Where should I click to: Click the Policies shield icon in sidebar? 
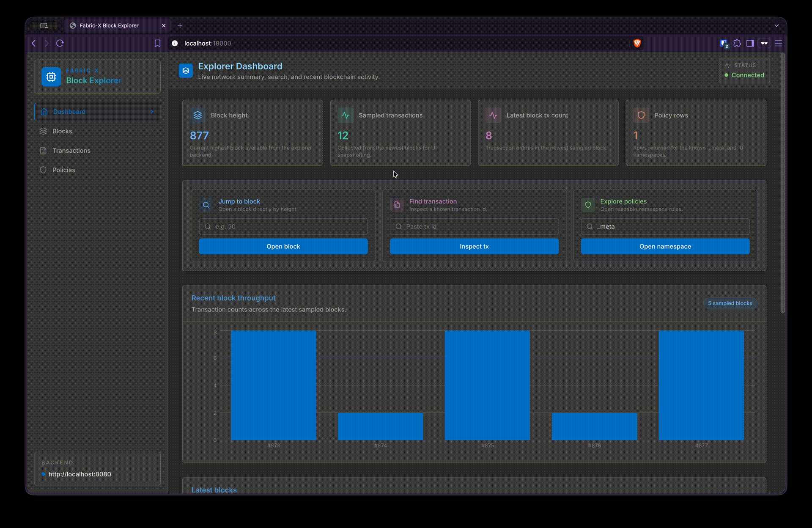point(43,170)
